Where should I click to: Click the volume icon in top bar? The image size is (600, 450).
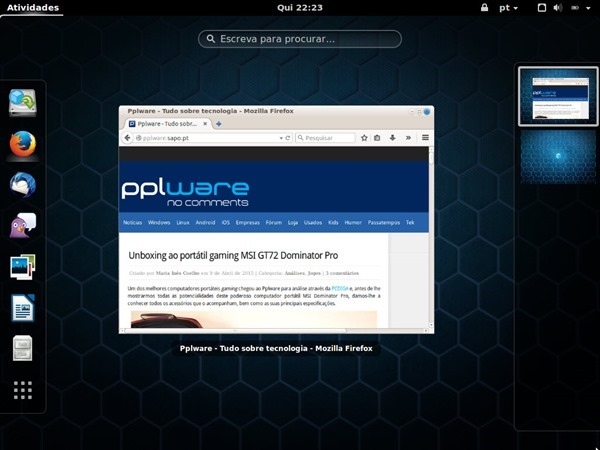click(x=558, y=7)
